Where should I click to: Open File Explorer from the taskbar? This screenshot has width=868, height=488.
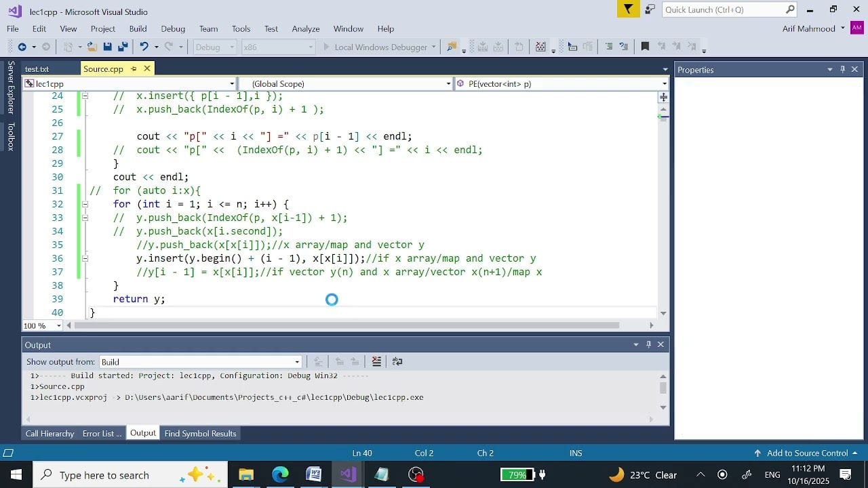[246, 474]
